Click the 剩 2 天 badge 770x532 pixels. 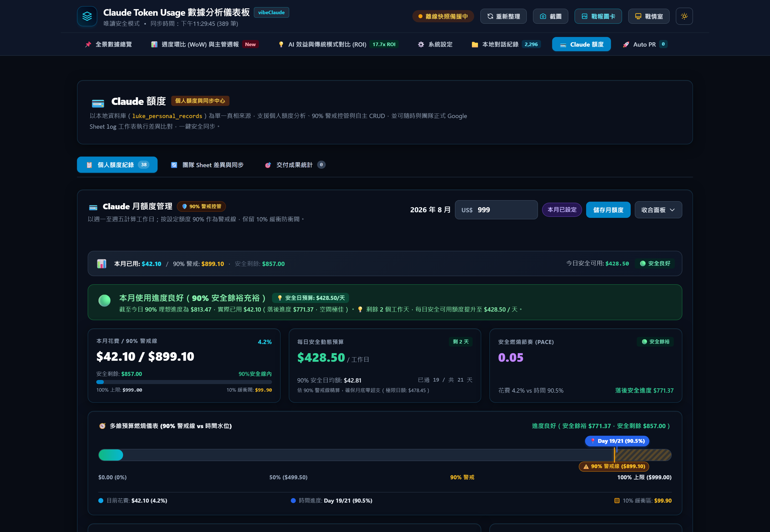tap(461, 342)
